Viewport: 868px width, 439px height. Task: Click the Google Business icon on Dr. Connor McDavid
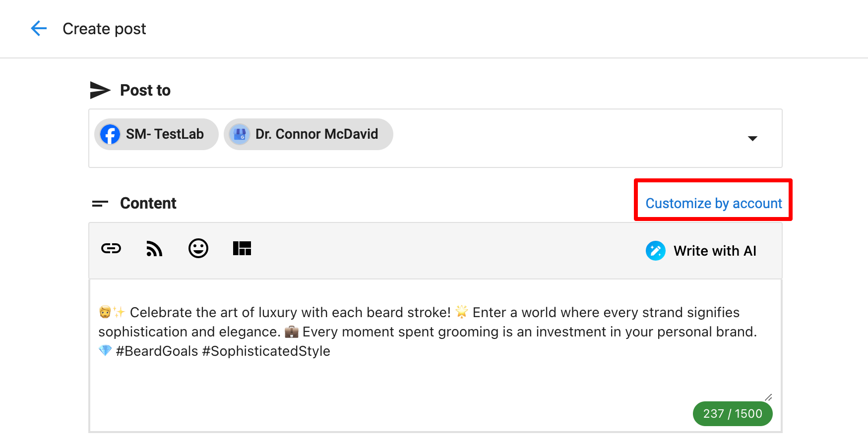pos(240,134)
